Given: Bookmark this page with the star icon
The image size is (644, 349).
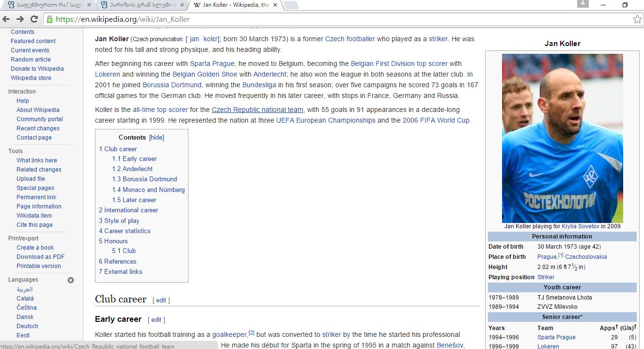Looking at the screenshot, I should click(x=637, y=19).
